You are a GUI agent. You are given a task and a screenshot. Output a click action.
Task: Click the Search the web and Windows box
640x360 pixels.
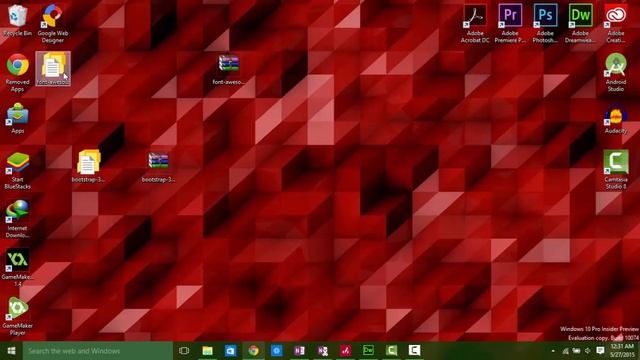click(x=98, y=351)
